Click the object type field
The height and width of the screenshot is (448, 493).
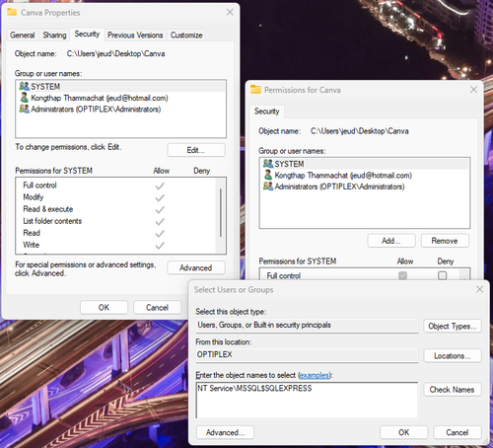point(307,326)
